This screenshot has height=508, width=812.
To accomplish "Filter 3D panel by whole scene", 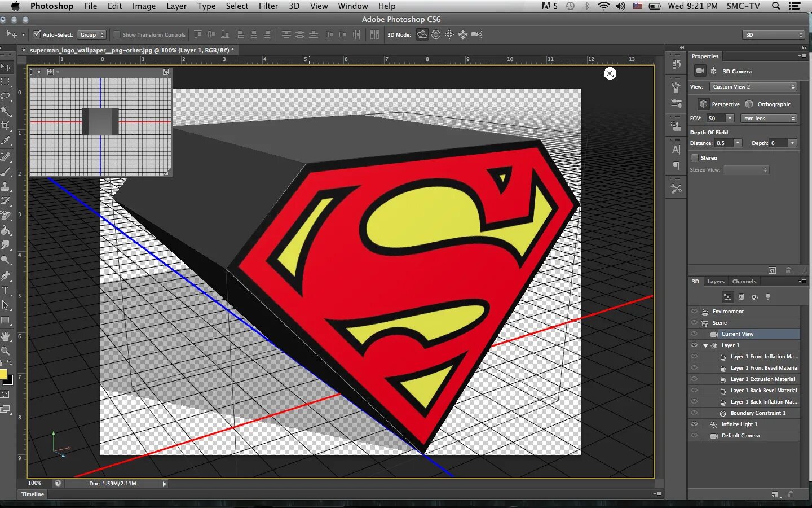I will click(x=727, y=297).
